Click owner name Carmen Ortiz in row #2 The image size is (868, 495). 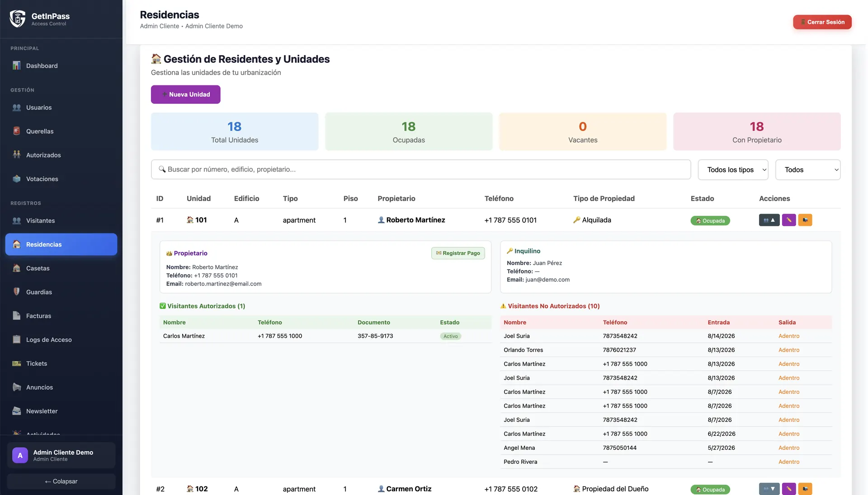pyautogui.click(x=409, y=489)
